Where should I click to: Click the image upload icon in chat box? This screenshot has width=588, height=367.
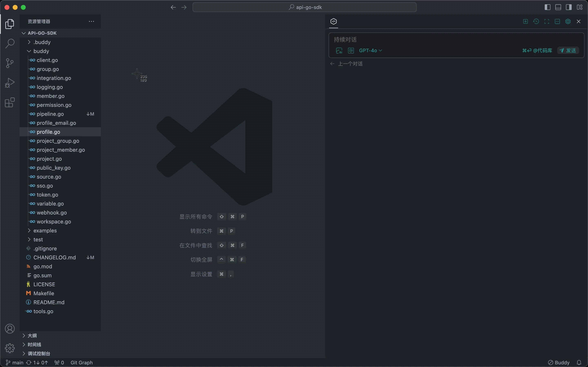click(339, 51)
